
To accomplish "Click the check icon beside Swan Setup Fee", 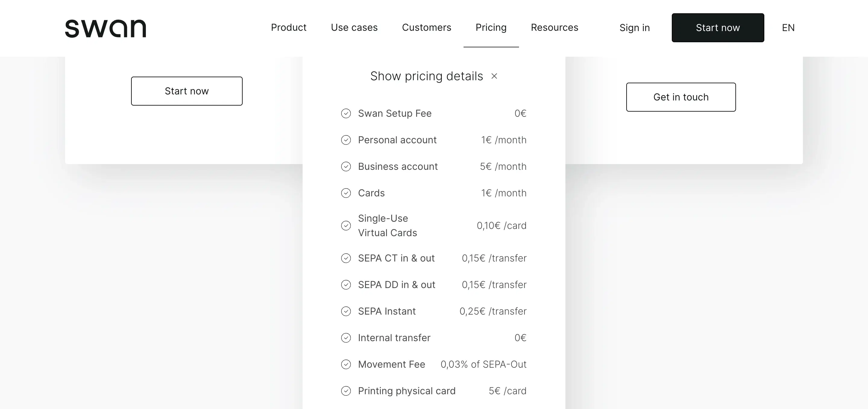I will tap(346, 114).
